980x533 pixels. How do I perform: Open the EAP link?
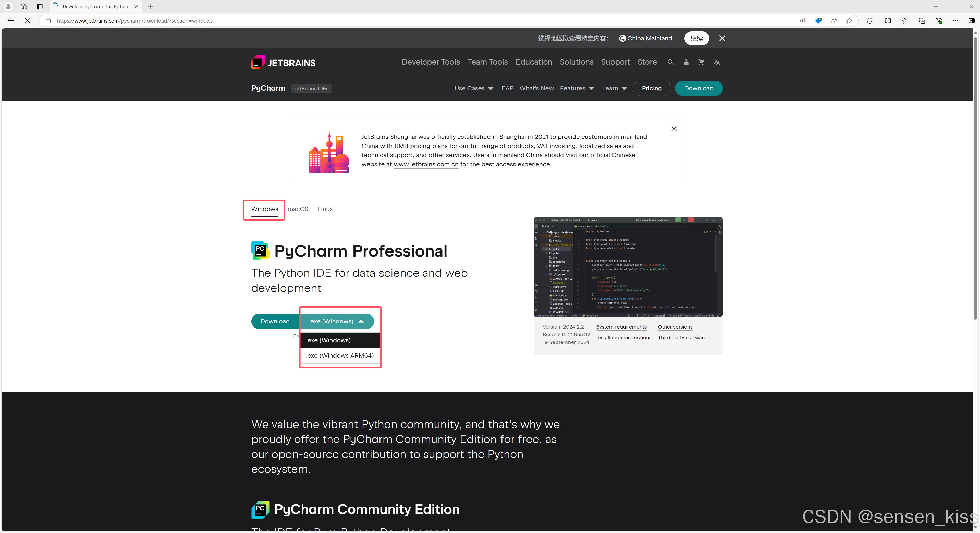pos(507,88)
